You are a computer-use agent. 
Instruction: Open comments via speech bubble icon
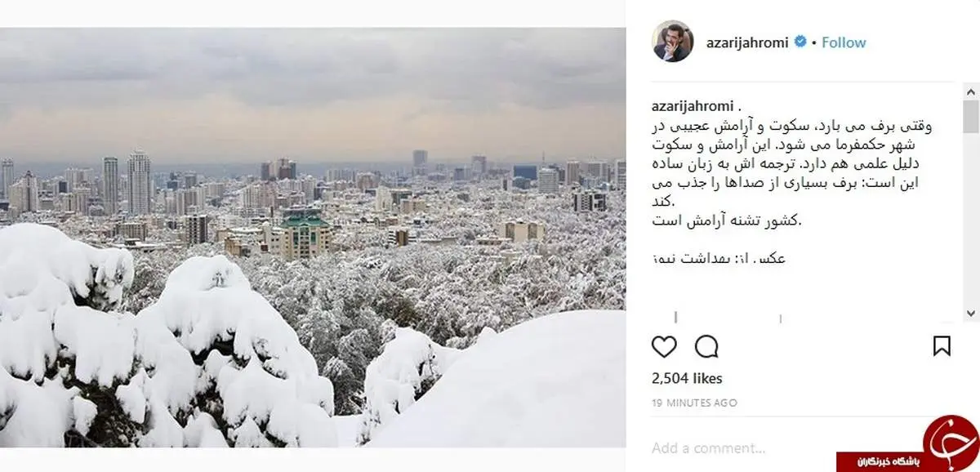click(706, 346)
